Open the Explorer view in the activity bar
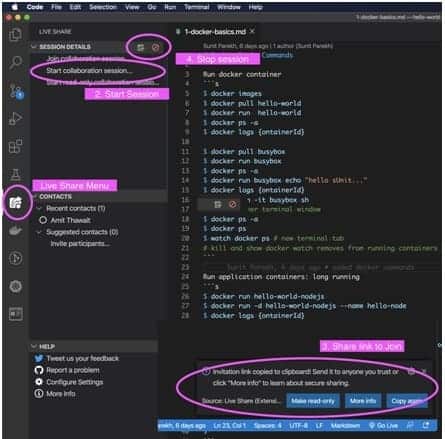Screen dimensions: 445x439 [15, 34]
